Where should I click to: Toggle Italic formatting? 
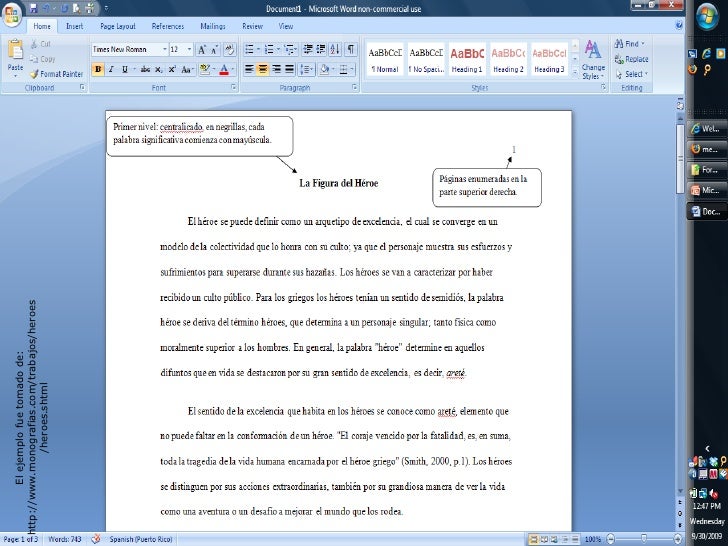click(x=112, y=69)
